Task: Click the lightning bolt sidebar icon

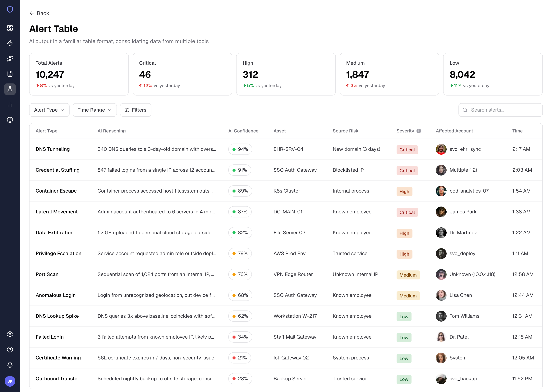Action: [10, 43]
